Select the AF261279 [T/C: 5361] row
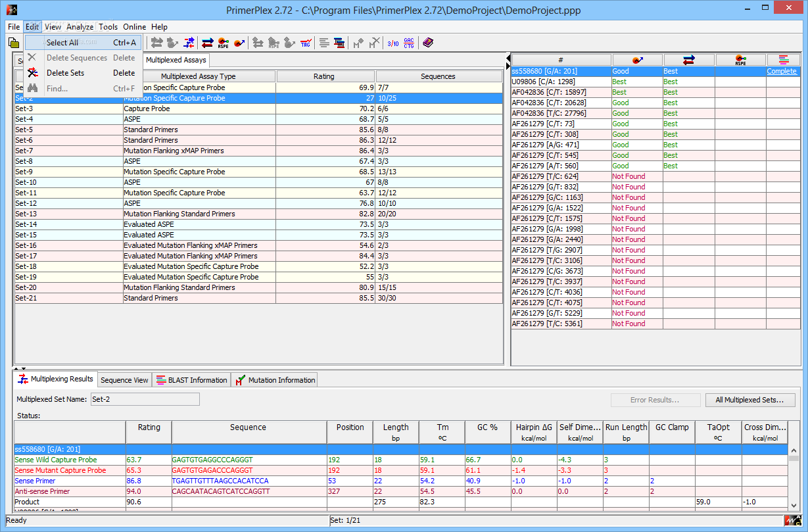Viewport: 808px width, 532px height. [655, 324]
